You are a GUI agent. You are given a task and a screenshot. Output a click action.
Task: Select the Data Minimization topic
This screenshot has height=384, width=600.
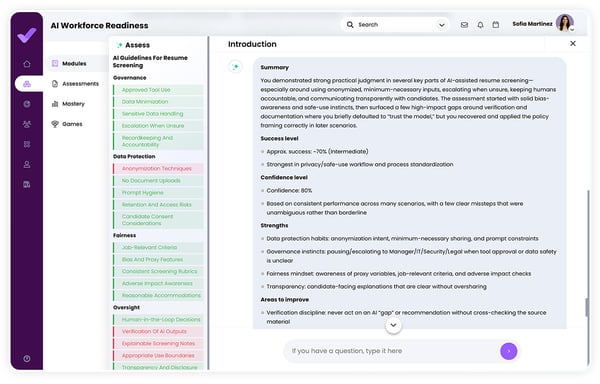click(x=158, y=102)
